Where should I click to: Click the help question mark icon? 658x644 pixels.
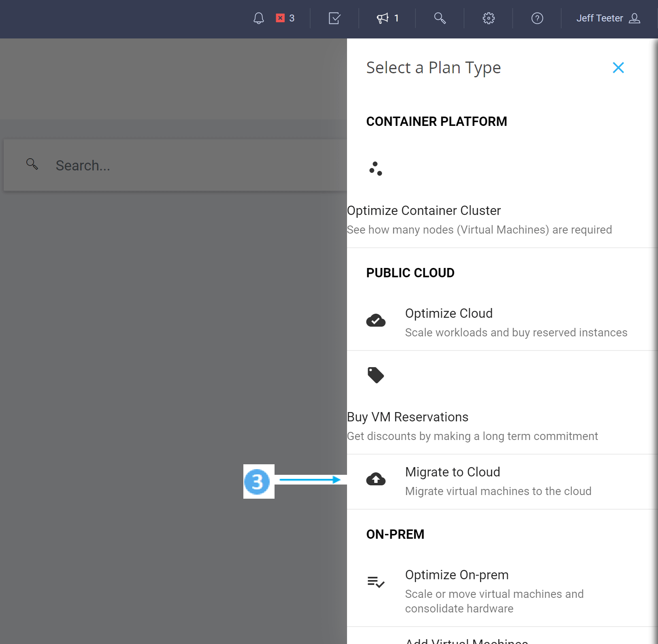point(537,18)
